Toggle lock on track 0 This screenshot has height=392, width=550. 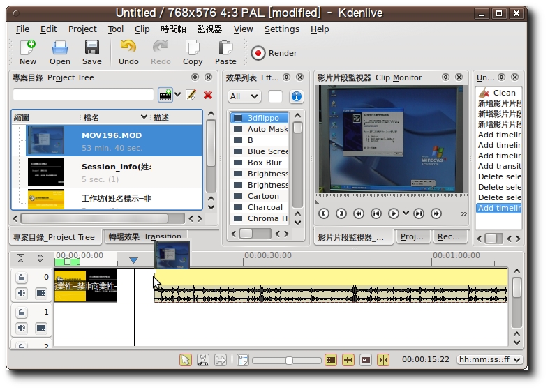pos(22,278)
